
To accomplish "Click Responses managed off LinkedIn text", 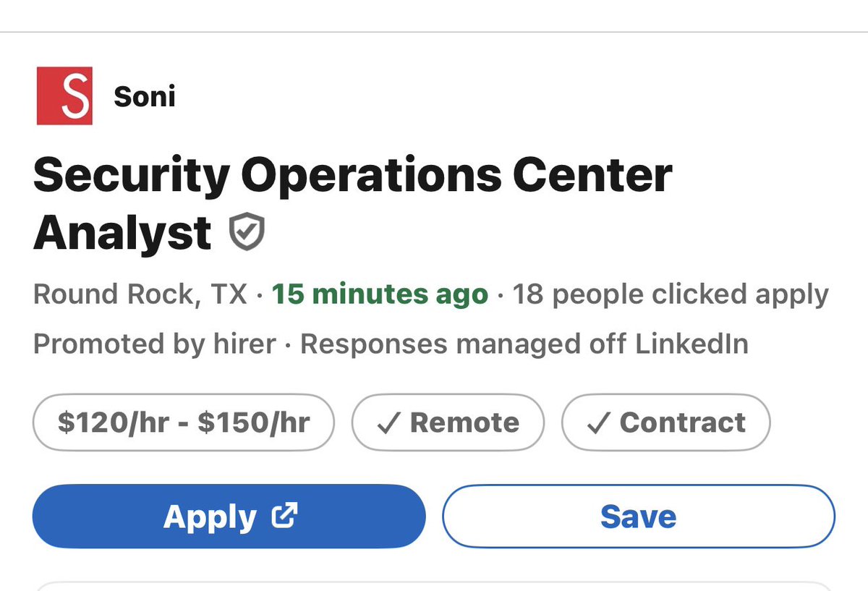I will (x=524, y=344).
